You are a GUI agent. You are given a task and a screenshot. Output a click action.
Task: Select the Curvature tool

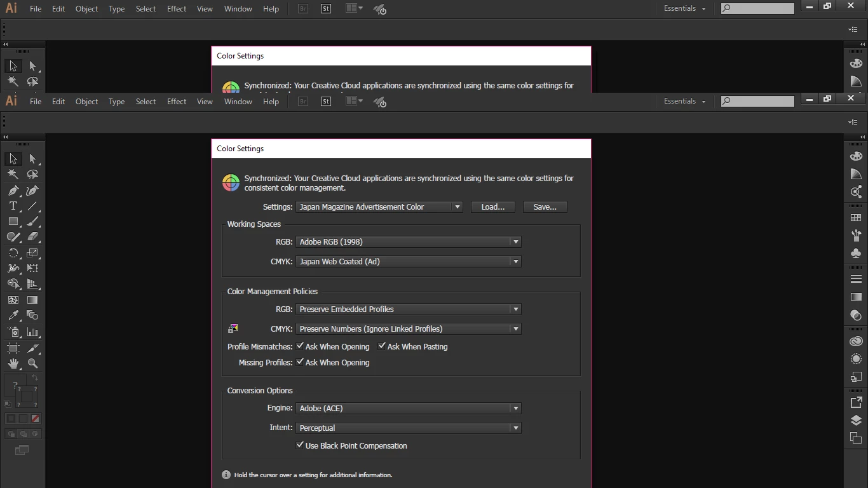(x=32, y=191)
